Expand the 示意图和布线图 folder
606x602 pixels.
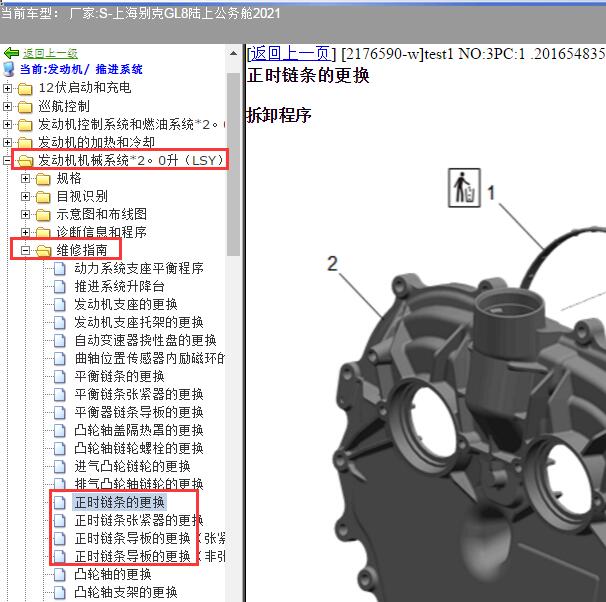tap(25, 214)
